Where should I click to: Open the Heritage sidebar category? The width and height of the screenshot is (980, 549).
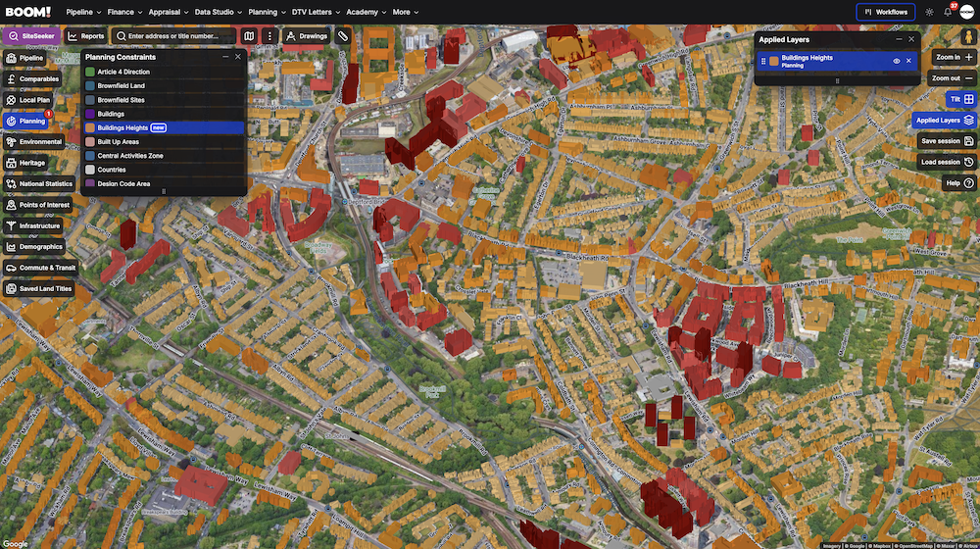pos(25,163)
